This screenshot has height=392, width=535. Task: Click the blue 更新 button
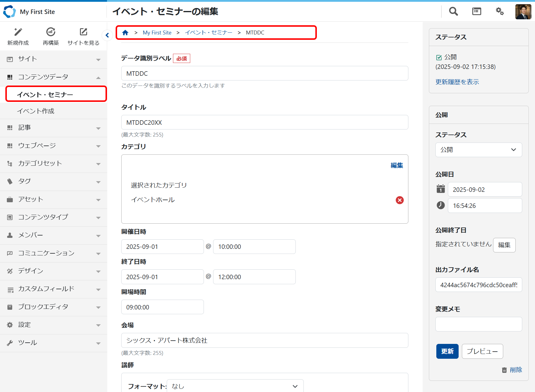click(x=447, y=351)
